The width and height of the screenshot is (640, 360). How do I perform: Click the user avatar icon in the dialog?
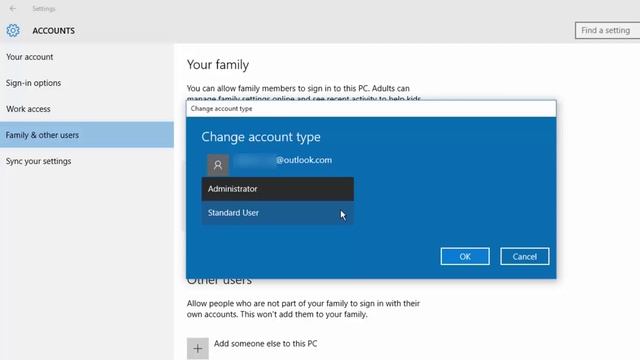[x=218, y=165]
